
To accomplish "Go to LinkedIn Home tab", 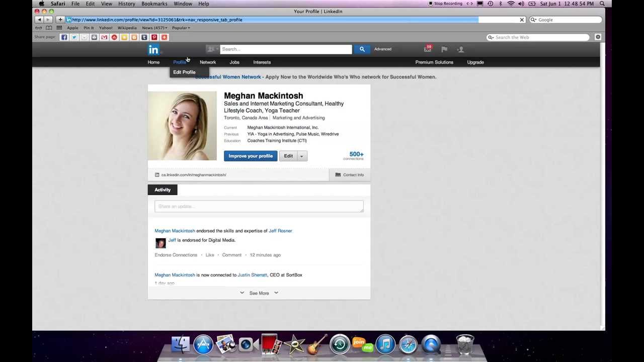I will (x=153, y=62).
